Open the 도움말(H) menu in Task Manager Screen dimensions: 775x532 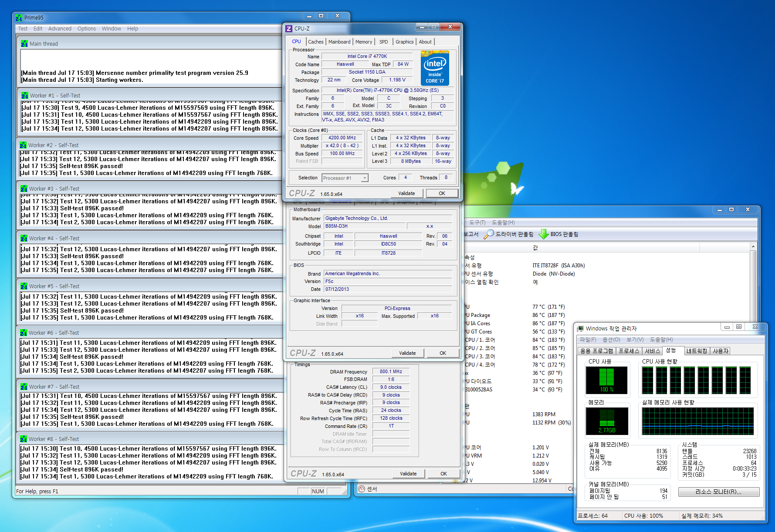661,340
